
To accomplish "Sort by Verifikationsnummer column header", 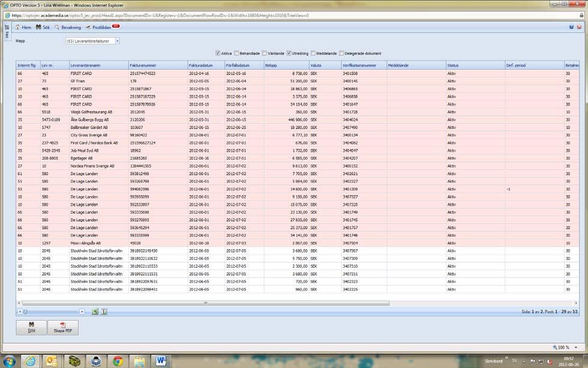I will pos(364,65).
